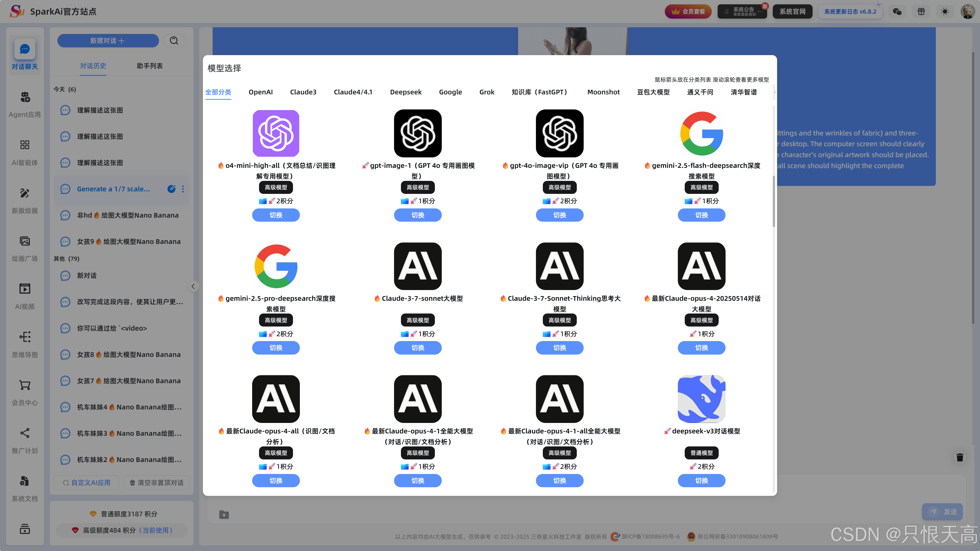The height and width of the screenshot is (551, 980).
Task: Click the WeChat icon in top bar
Action: (897, 11)
